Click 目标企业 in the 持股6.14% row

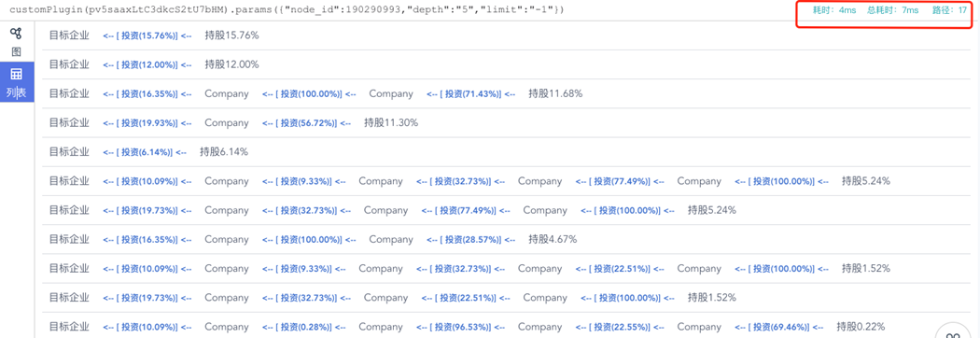[69, 152]
